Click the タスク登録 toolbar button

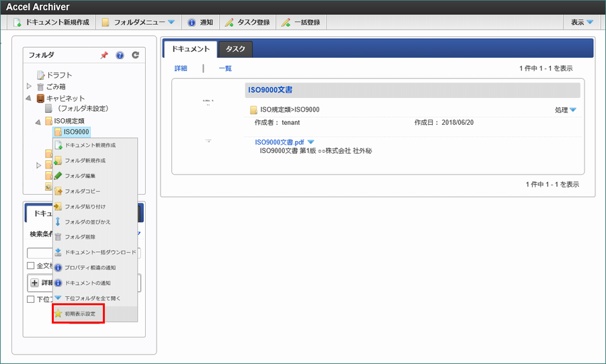[247, 22]
